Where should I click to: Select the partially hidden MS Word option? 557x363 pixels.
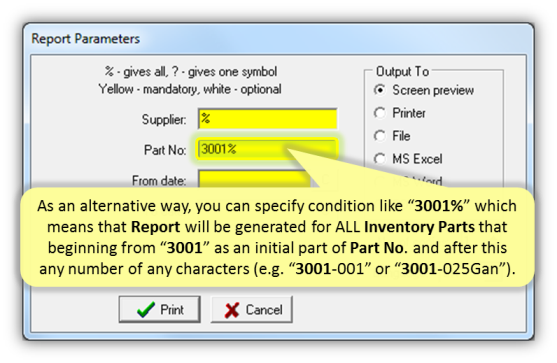[409, 182]
